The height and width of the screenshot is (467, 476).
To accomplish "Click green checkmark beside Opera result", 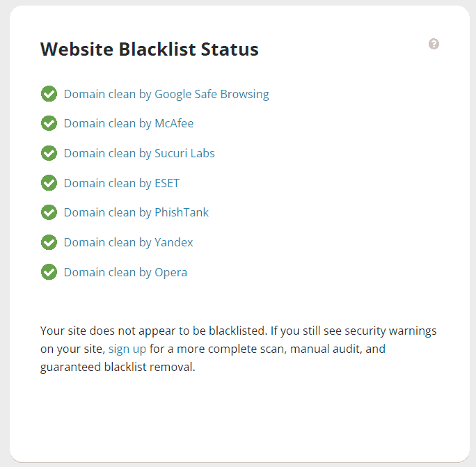I will click(49, 272).
